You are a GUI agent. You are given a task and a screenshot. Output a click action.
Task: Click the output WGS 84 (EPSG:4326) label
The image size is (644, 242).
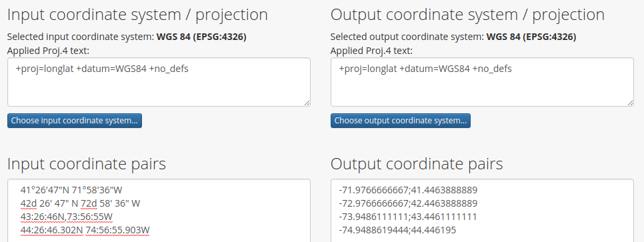click(x=531, y=37)
